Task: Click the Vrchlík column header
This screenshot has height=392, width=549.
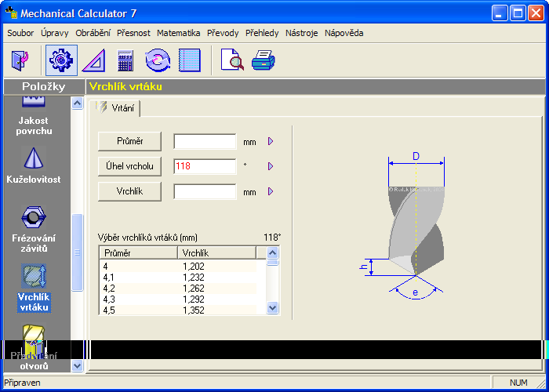Action: pyautogui.click(x=216, y=252)
